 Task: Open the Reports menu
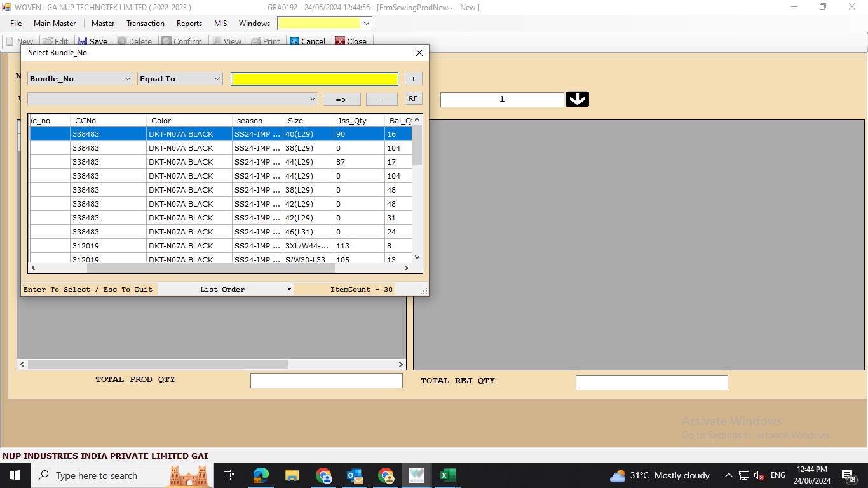(x=189, y=24)
